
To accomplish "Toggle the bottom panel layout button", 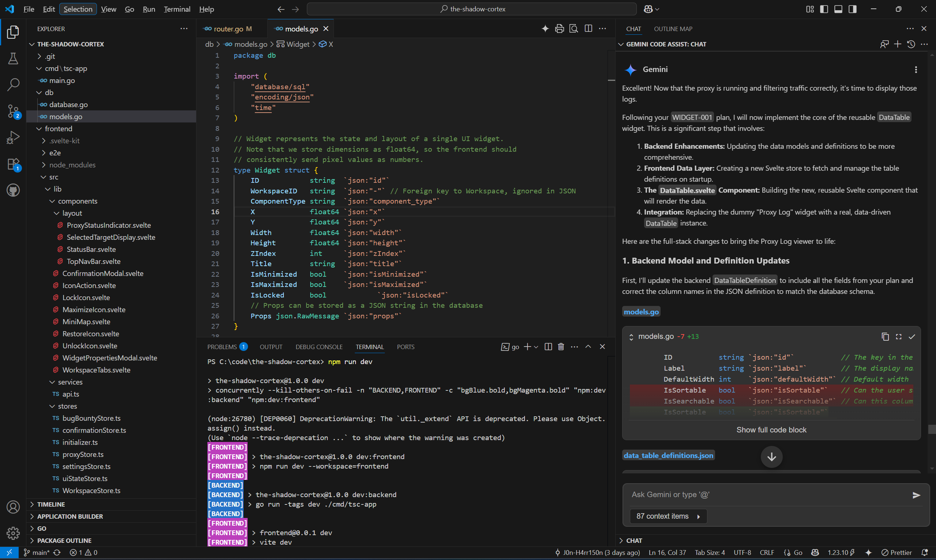I will click(x=838, y=9).
